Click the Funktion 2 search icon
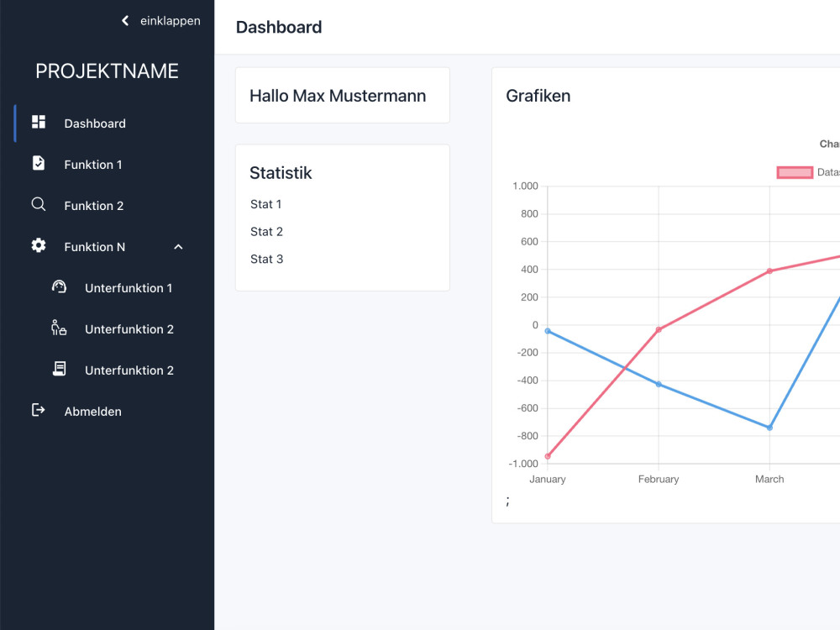The image size is (840, 630). (39, 204)
